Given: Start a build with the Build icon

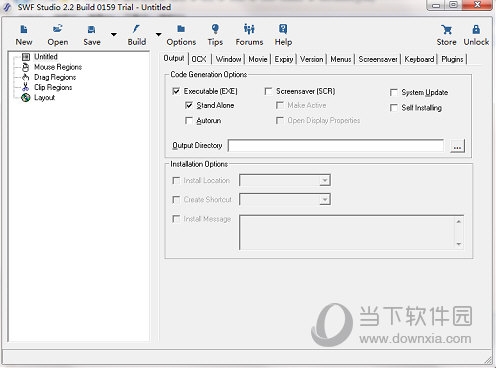Looking at the screenshot, I should click(x=137, y=35).
